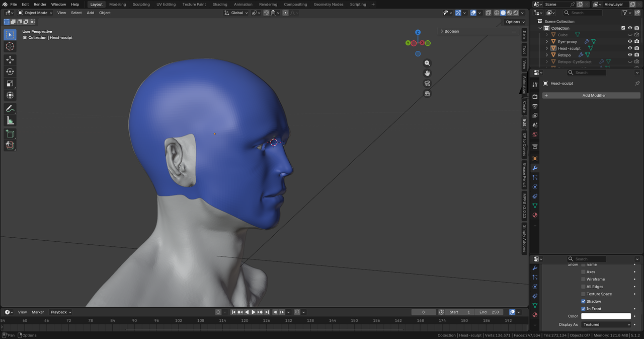Viewport: 644px width, 339px height.
Task: Click the white Color swatch
Action: (606, 316)
